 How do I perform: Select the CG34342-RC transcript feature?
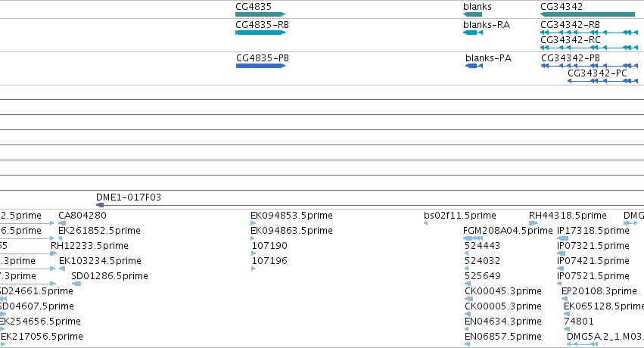pos(590,48)
